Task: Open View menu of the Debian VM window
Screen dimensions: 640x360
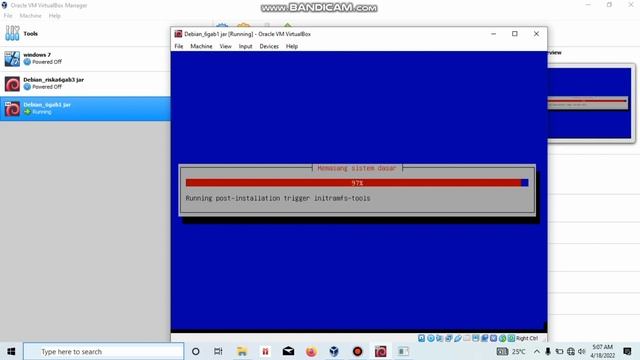Action: click(x=225, y=46)
